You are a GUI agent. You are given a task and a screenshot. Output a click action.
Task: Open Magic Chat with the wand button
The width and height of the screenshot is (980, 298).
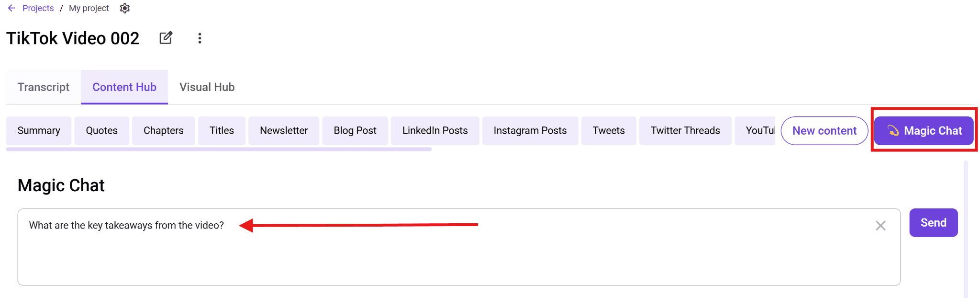tap(924, 131)
